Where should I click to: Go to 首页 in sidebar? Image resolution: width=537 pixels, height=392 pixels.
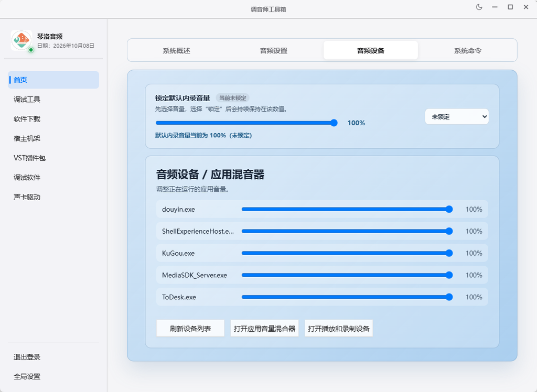(53, 80)
